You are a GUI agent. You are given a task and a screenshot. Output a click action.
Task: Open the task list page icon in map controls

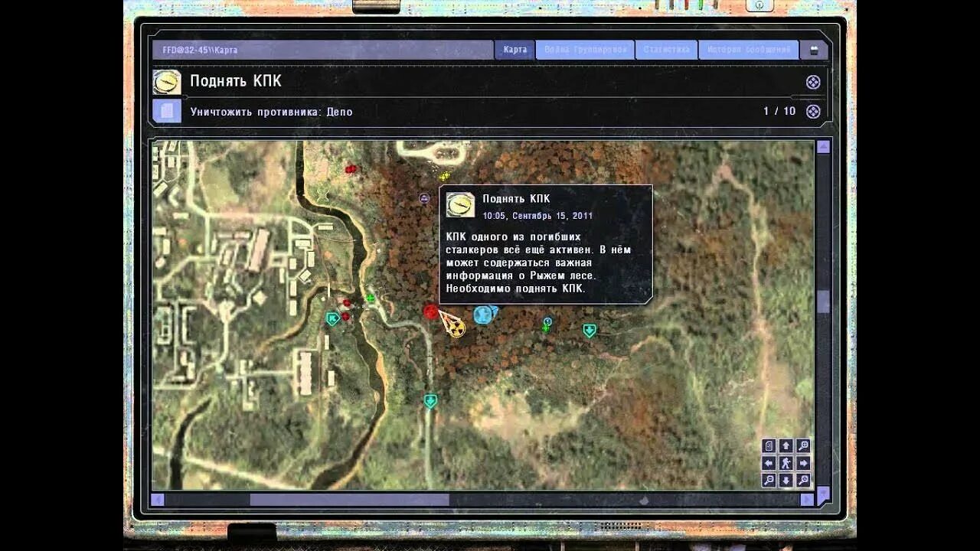769,446
